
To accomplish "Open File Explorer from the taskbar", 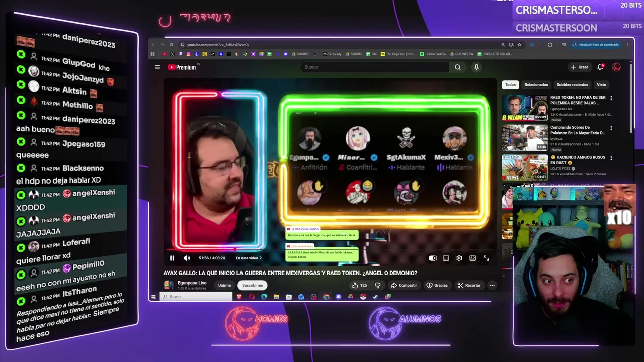I will (x=276, y=297).
